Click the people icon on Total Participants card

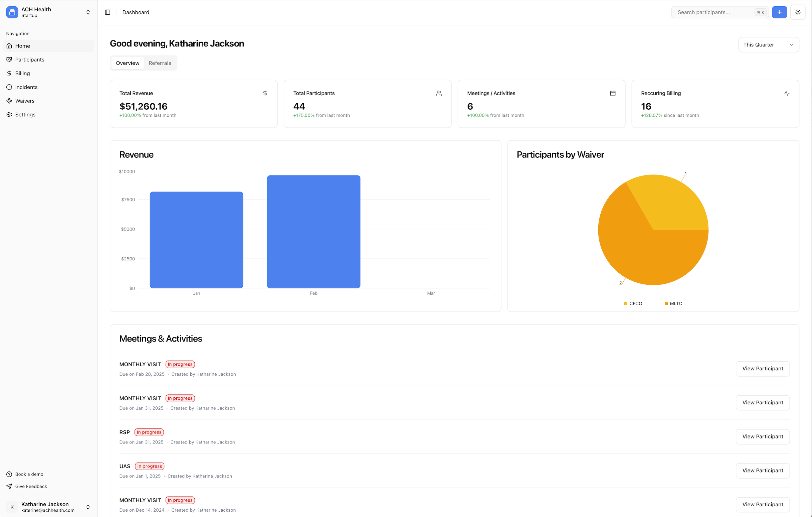(439, 93)
